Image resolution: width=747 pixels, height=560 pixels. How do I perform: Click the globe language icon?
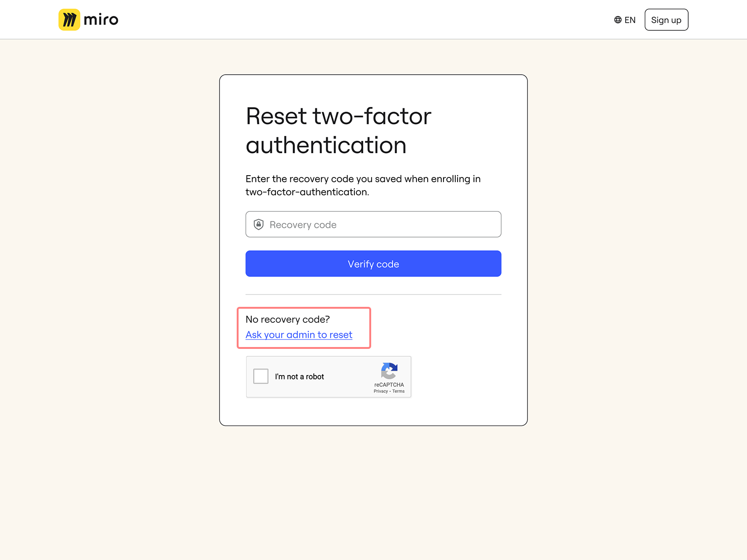617,20
